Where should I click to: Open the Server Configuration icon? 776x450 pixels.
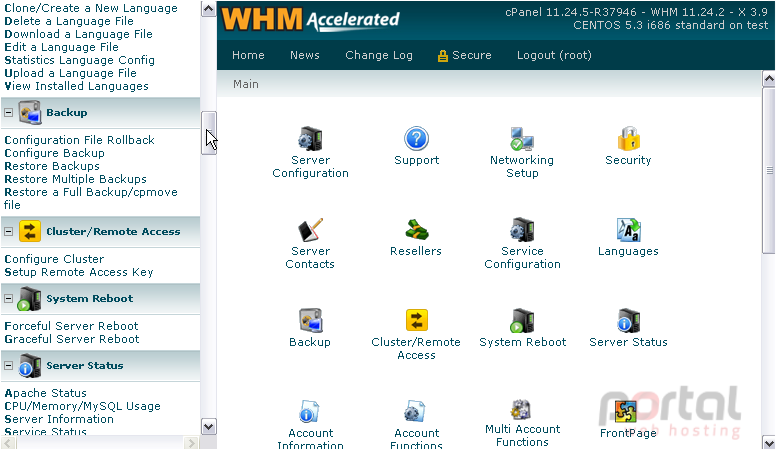point(310,139)
